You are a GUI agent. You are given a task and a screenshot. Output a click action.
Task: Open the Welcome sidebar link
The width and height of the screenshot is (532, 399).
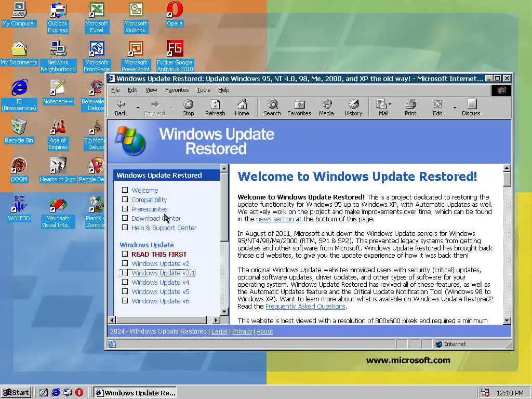(x=145, y=190)
